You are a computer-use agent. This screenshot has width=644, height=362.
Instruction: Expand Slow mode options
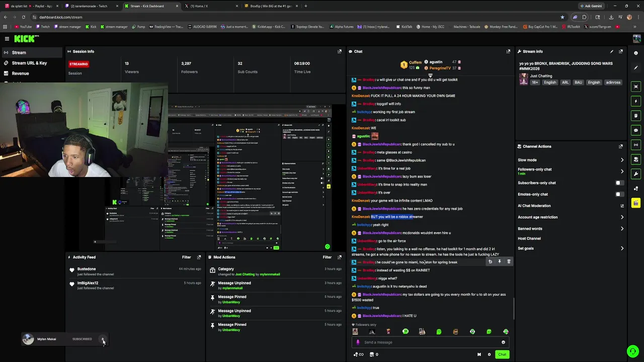(x=622, y=160)
